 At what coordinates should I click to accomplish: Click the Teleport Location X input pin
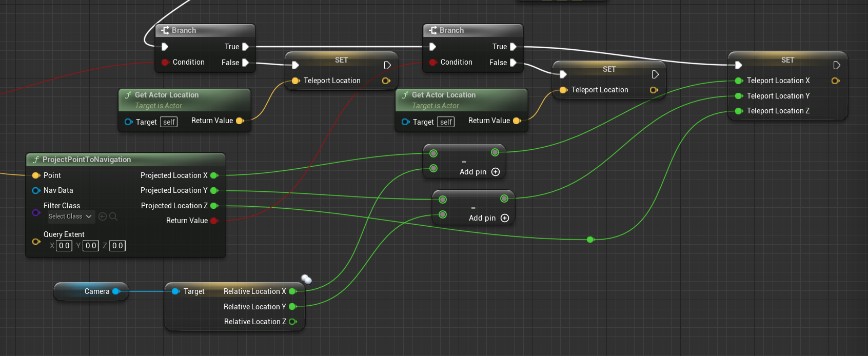(x=739, y=81)
